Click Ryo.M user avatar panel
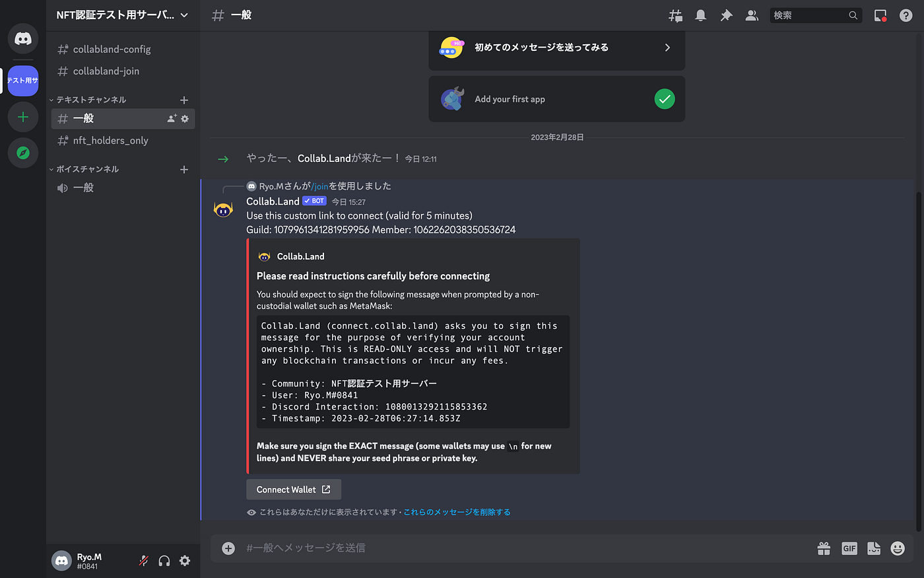 61,561
